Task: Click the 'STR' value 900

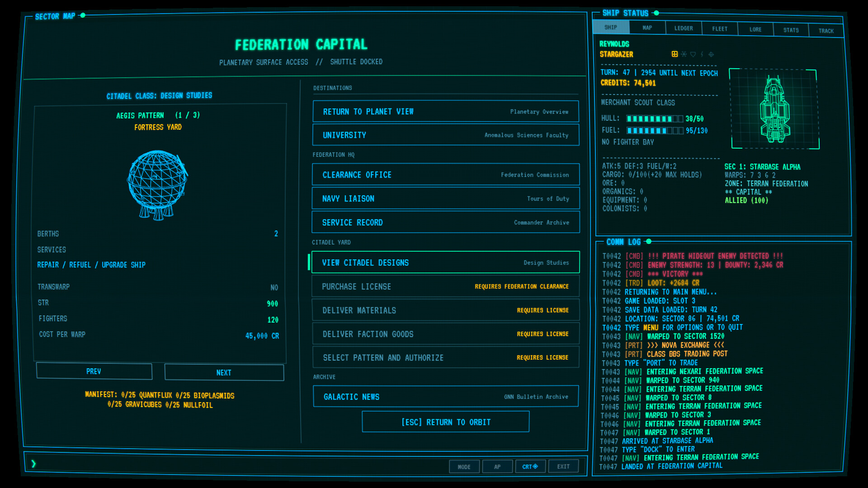Action: coord(272,304)
